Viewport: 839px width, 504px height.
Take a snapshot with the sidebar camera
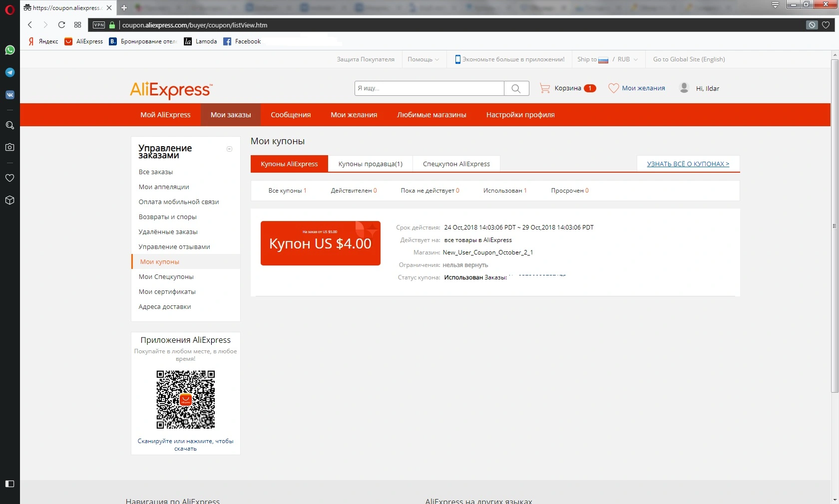click(x=9, y=147)
